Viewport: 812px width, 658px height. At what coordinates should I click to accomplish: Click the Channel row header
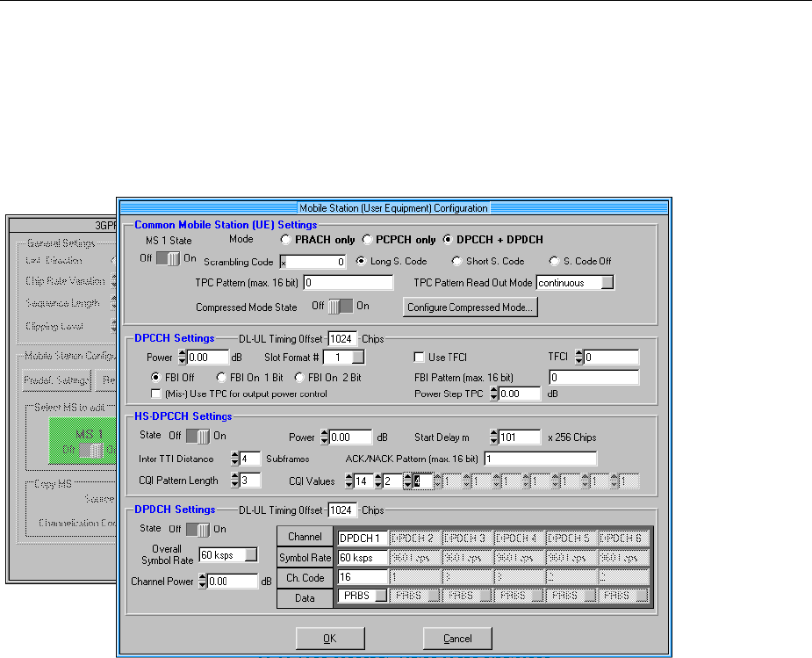(x=305, y=537)
